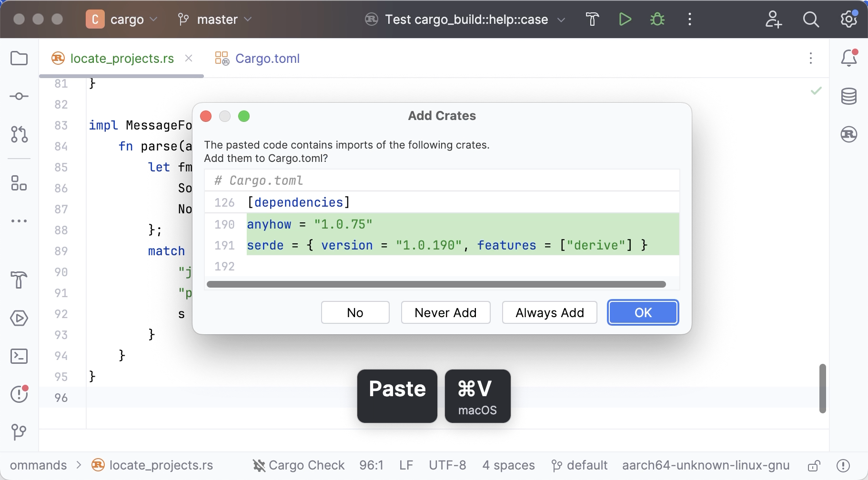Screen dimensions: 868x480
Task: Run the current test configuration
Action: tap(625, 20)
